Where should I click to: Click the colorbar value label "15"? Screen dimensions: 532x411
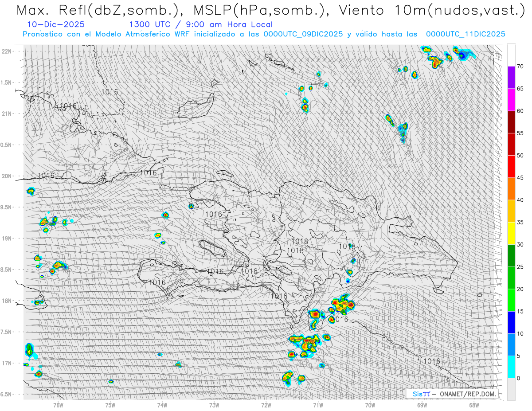[x=520, y=311]
